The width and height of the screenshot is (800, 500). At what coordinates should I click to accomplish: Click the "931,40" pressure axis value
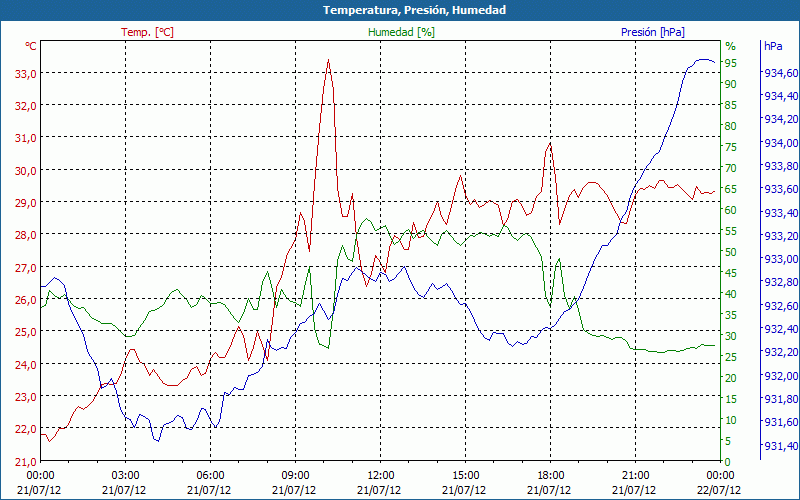[781, 446]
